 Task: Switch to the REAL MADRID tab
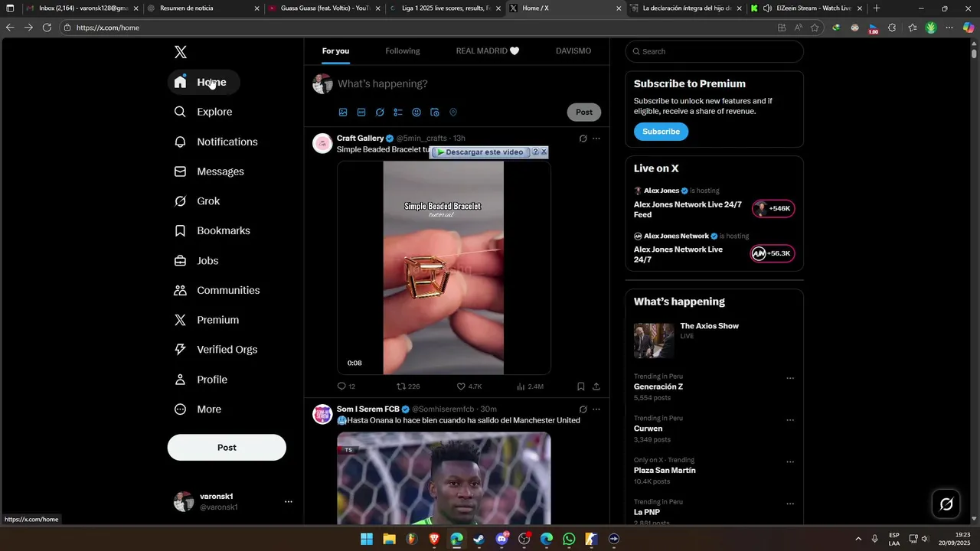[x=488, y=51]
